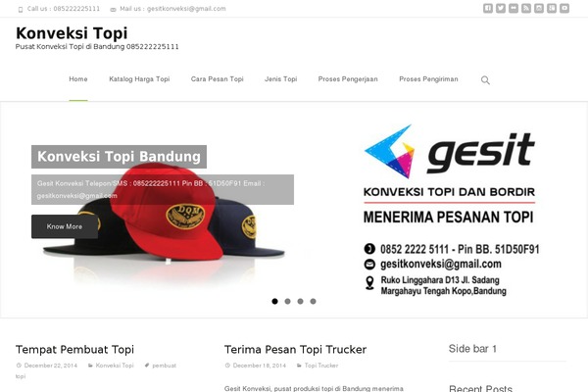The image size is (588, 392).
Task: Open the Tempat Pembuat Topi post
Action: [75, 350]
